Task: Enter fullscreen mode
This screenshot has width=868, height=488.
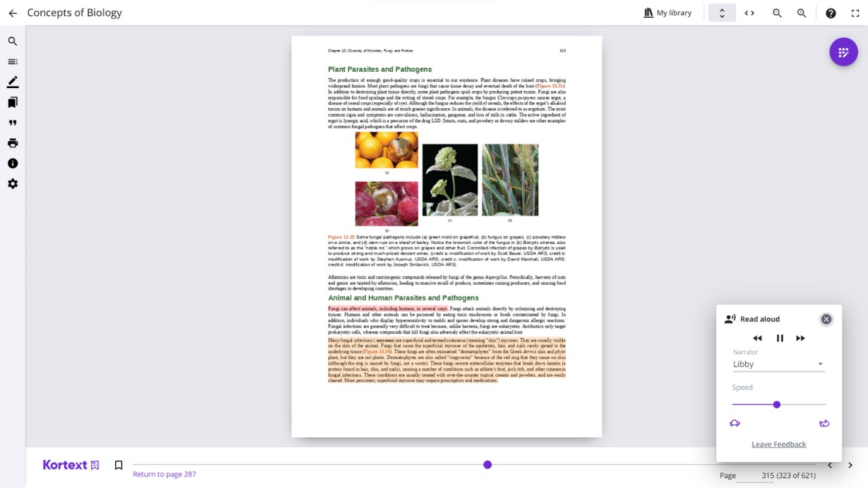Action: click(855, 13)
